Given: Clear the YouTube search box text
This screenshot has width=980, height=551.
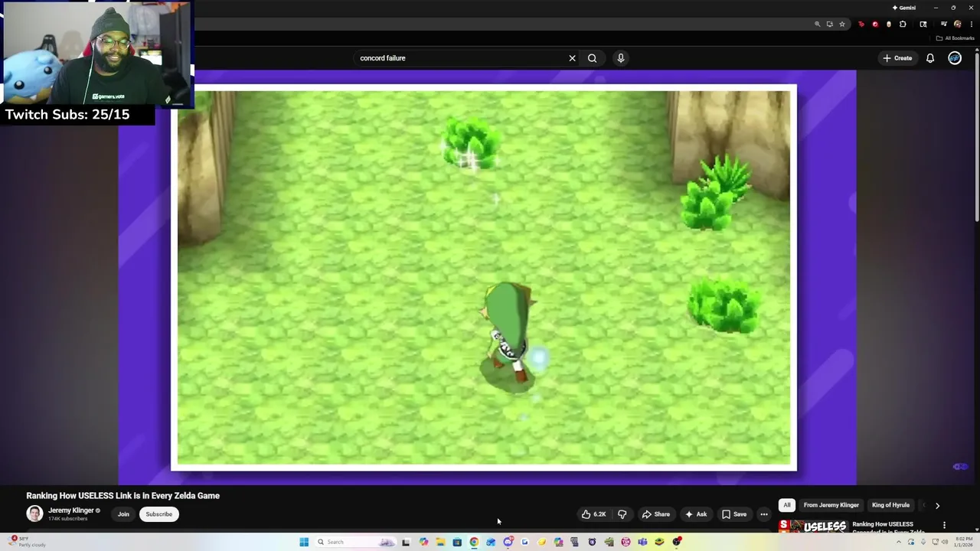Looking at the screenshot, I should pos(572,58).
